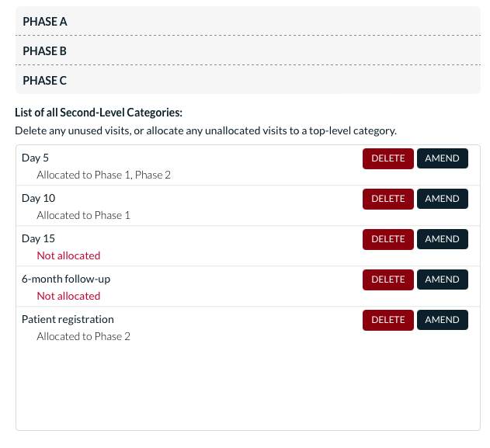Select the Day 10 list entry
The image size is (490, 448).
38,198
